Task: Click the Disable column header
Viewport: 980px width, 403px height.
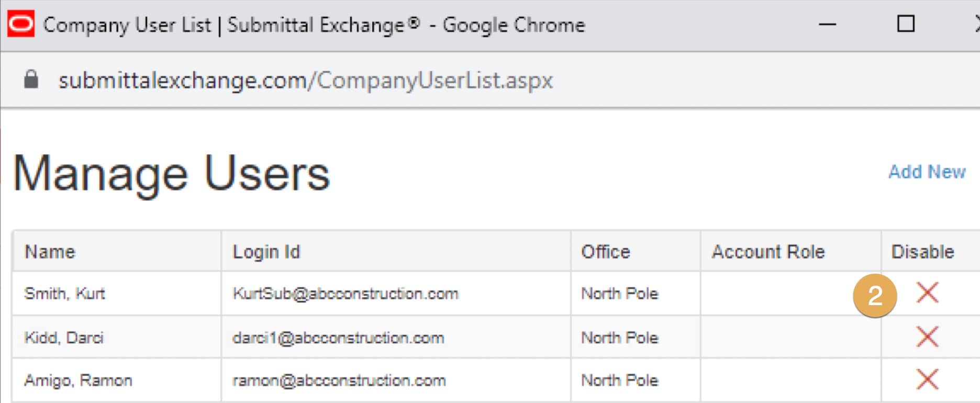Action: (922, 252)
